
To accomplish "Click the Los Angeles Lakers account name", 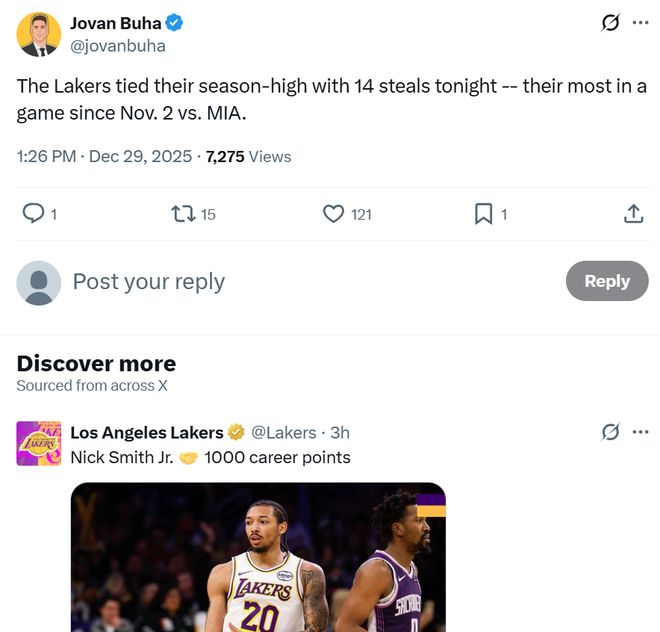I will pyautogui.click(x=146, y=432).
